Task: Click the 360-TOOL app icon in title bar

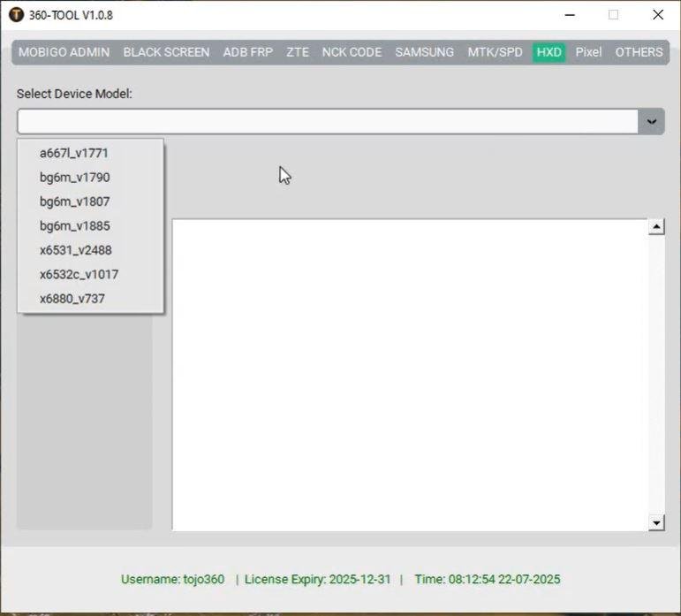Action: [16, 15]
